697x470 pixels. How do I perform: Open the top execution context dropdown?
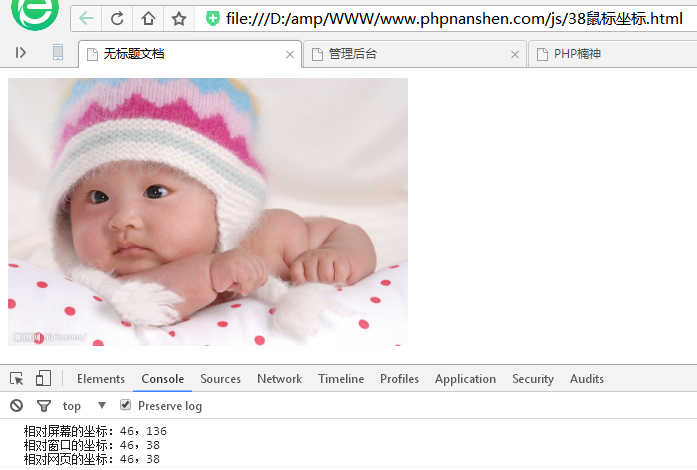(84, 406)
